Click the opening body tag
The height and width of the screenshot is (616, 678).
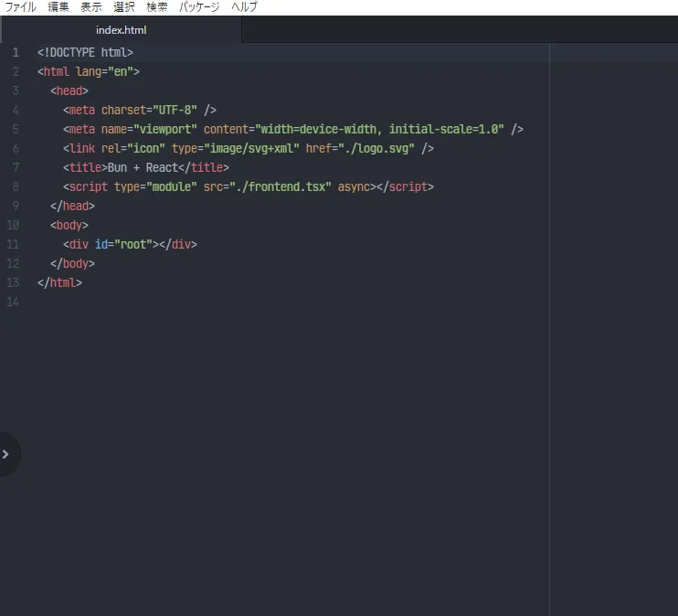[69, 225]
